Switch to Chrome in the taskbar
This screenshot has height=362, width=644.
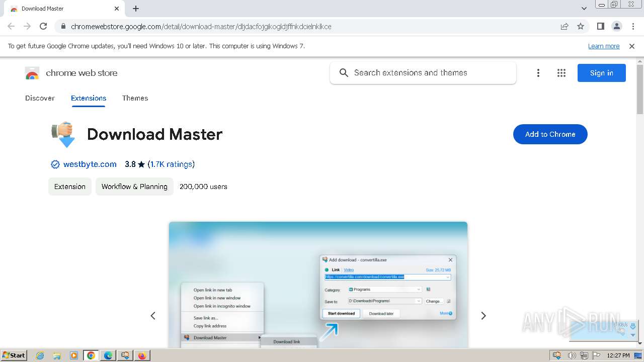91,355
